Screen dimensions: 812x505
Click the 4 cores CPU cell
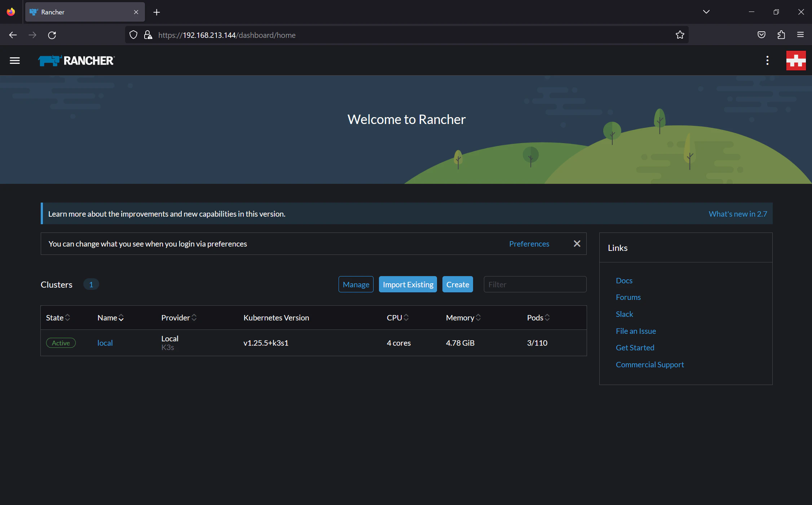pos(399,343)
